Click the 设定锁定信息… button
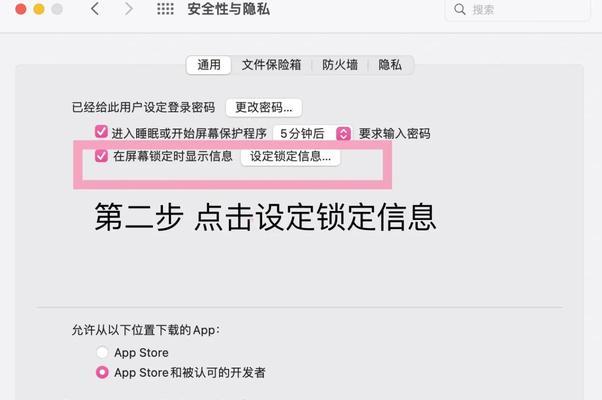Screen dimensions: 602x400 click(x=290, y=157)
